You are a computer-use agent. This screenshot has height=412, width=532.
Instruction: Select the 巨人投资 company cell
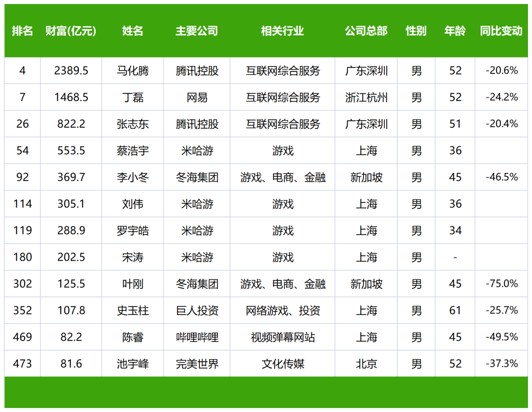pos(197,310)
